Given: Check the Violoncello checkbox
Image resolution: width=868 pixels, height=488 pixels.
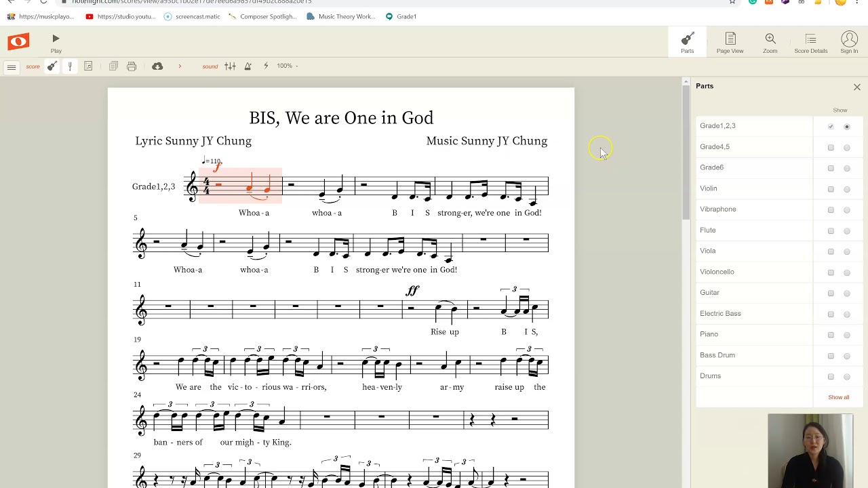Looking at the screenshot, I should pos(831,272).
